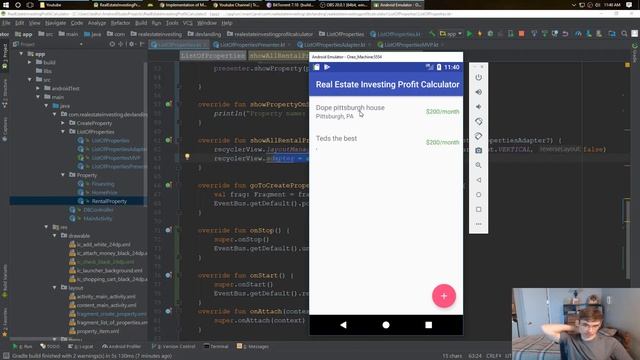This screenshot has width=640, height=360.
Task: Open the Terminal tool window
Action: tap(216, 346)
